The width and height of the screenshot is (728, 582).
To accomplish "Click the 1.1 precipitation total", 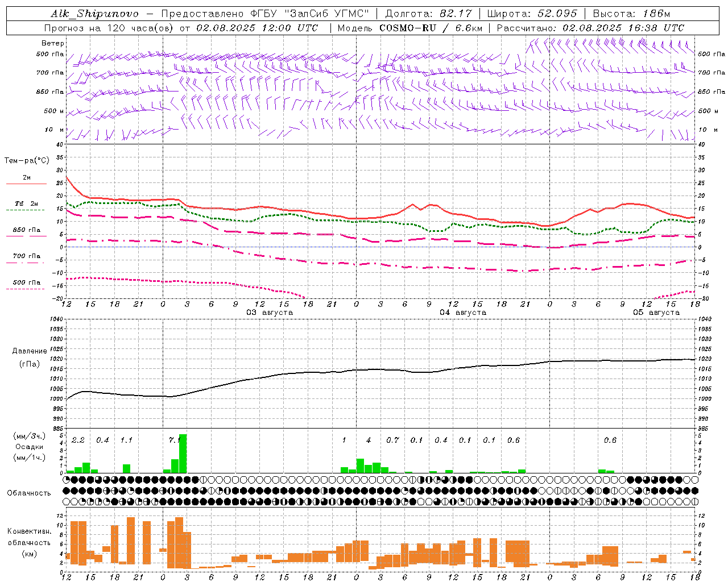I will pyautogui.click(x=126, y=440).
